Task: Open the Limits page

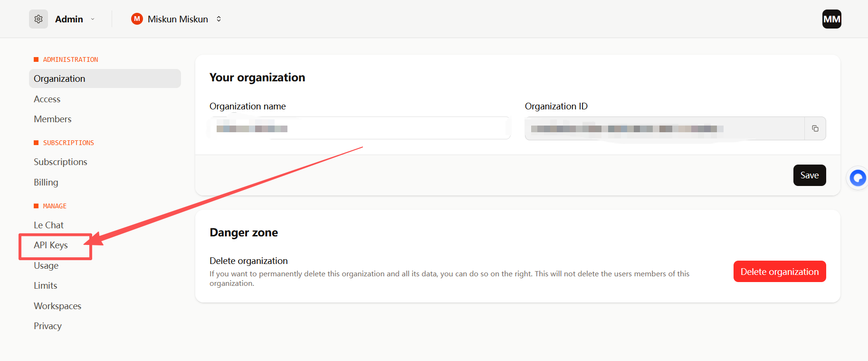Action: [46, 285]
